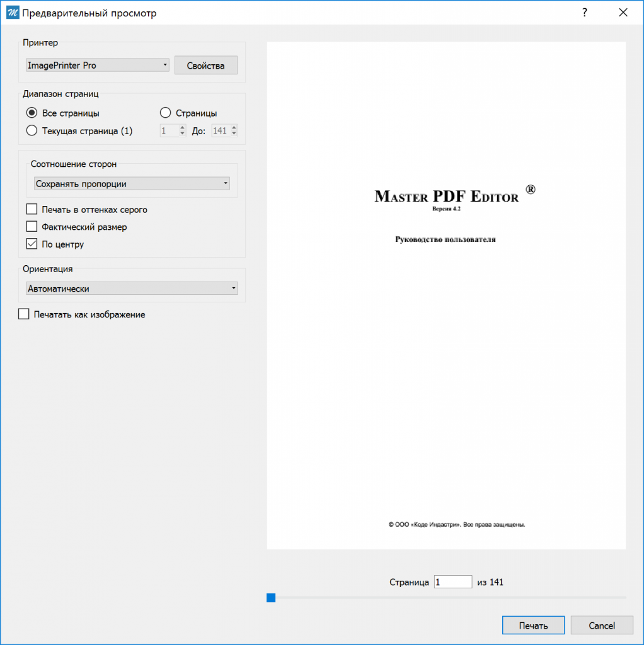The height and width of the screenshot is (645, 644).
Task: Enable grayscale printing checkbox
Action: pyautogui.click(x=32, y=208)
